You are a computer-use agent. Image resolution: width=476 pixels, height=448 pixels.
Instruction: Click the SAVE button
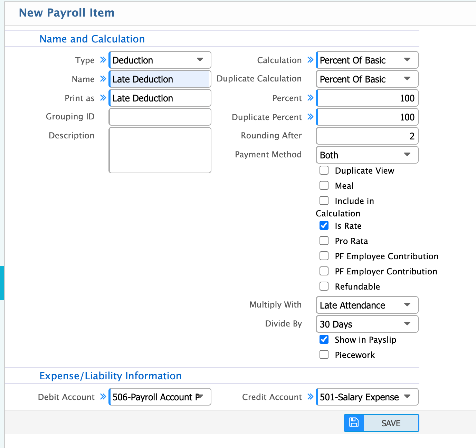coord(391,423)
